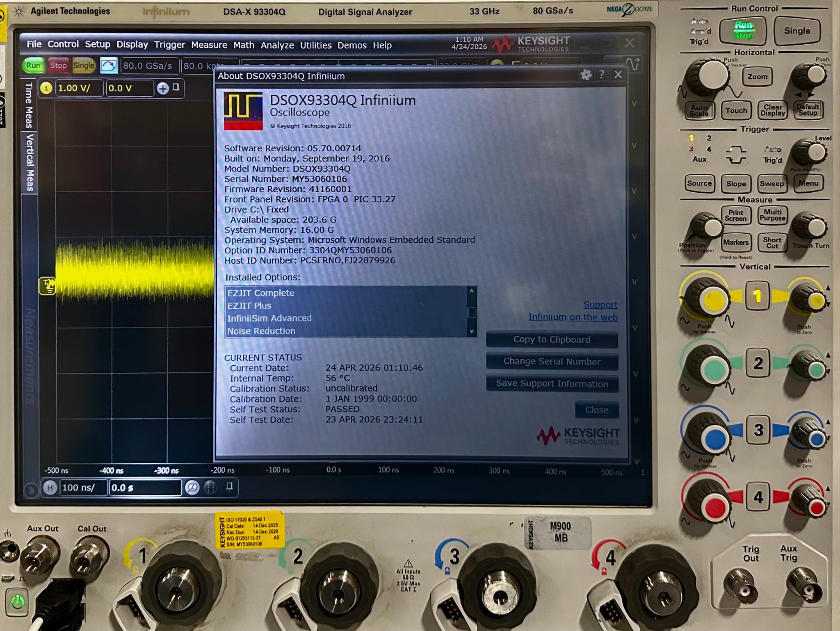
Task: Open the Demos menu
Action: (352, 45)
